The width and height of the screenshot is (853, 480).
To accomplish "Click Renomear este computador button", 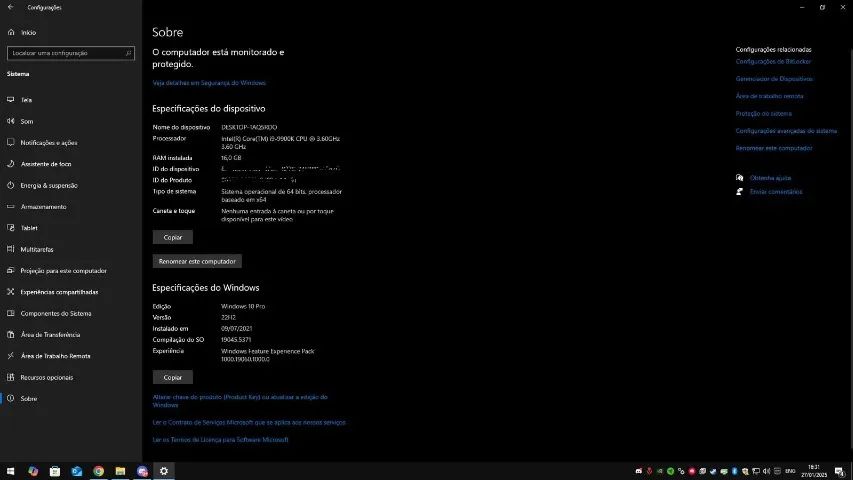I will coord(197,261).
